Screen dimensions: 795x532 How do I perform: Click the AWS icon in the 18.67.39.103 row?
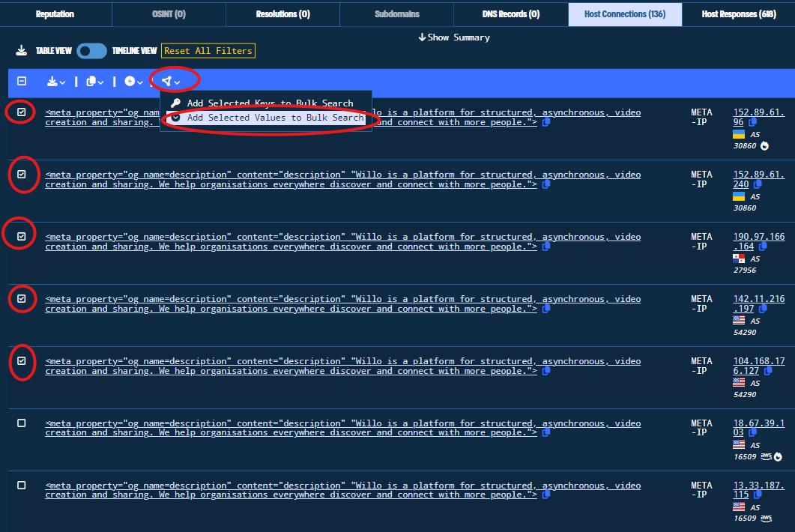[x=766, y=456]
